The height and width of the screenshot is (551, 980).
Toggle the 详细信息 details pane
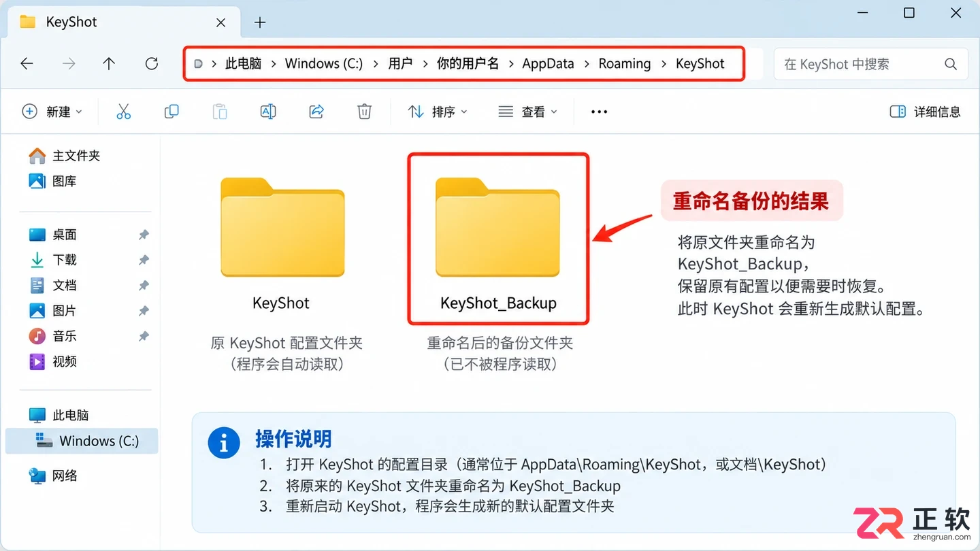925,112
